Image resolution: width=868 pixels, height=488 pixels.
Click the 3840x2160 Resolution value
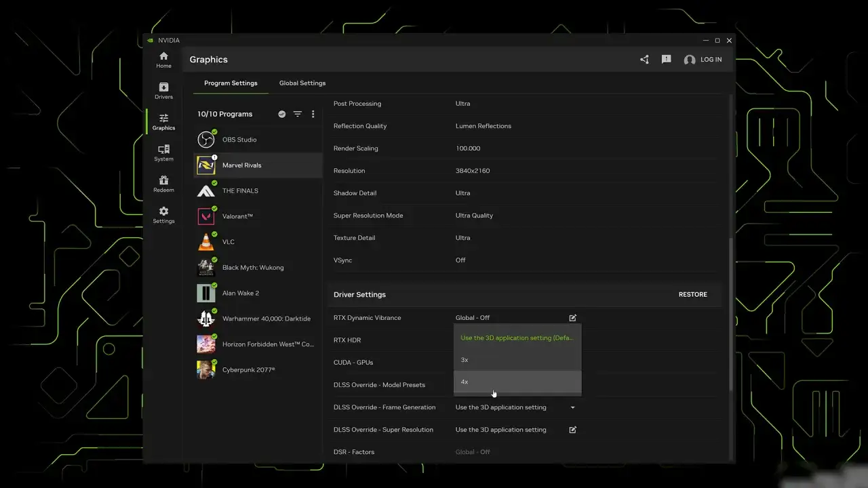point(473,171)
